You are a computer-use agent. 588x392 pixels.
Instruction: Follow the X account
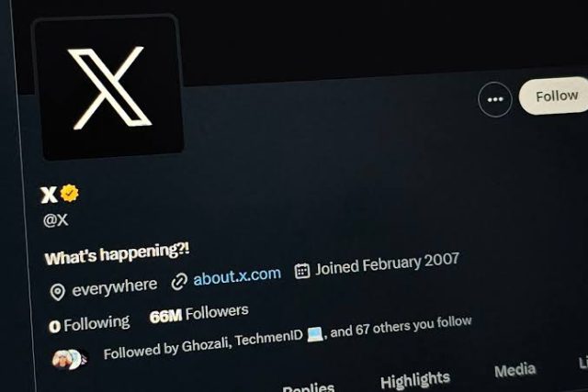[x=554, y=95]
